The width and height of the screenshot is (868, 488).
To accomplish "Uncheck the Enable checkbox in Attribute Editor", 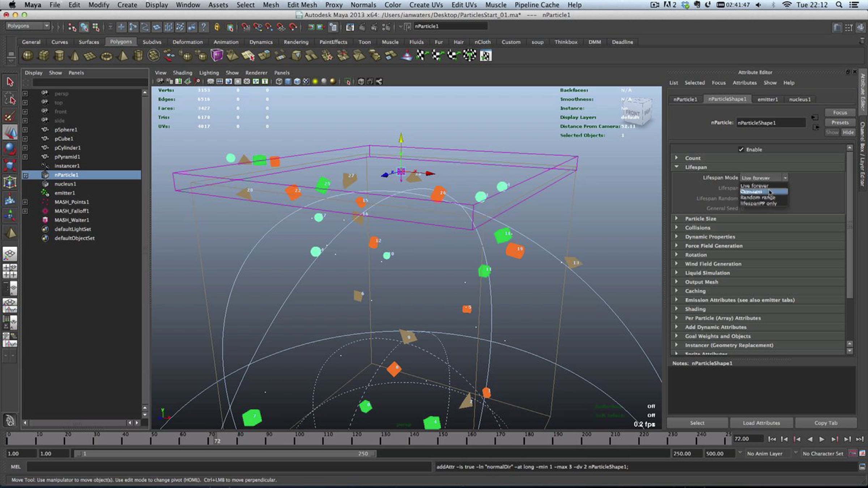I will (x=741, y=149).
